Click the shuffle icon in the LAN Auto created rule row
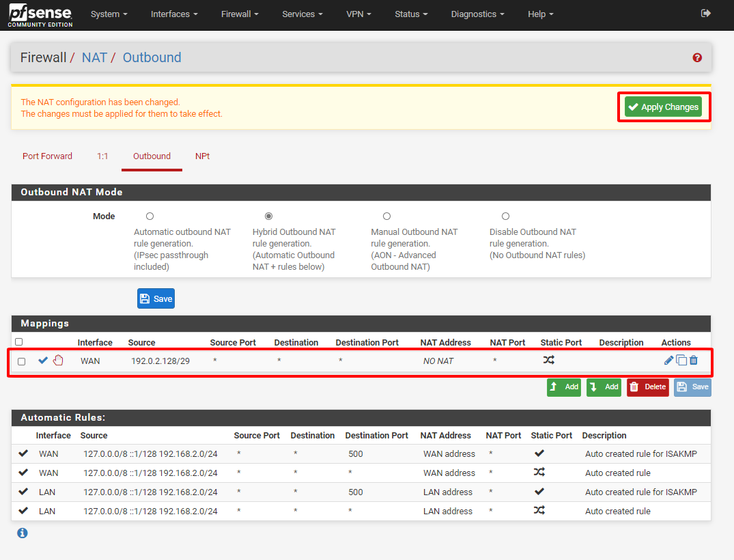Viewport: 734px width, 560px height. tap(539, 510)
